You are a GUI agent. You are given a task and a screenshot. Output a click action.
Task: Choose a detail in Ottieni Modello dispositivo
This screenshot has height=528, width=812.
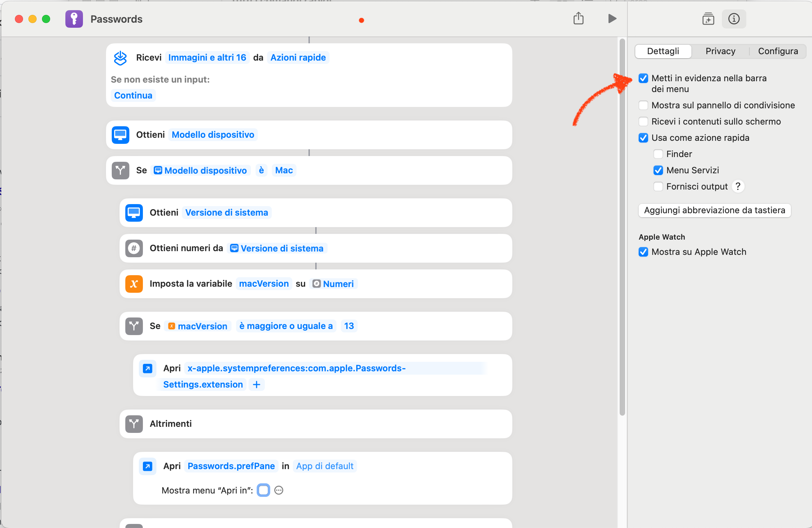213,135
